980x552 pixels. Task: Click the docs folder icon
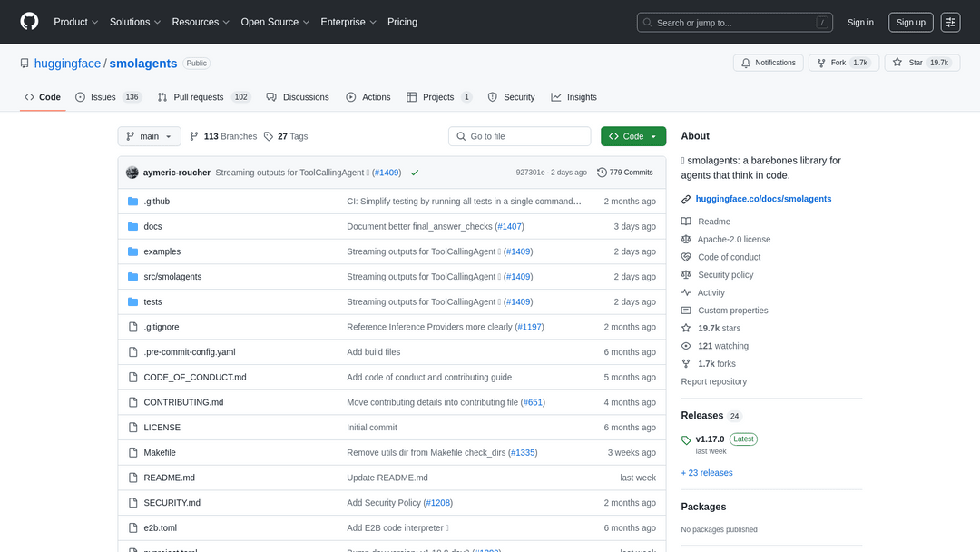click(132, 226)
